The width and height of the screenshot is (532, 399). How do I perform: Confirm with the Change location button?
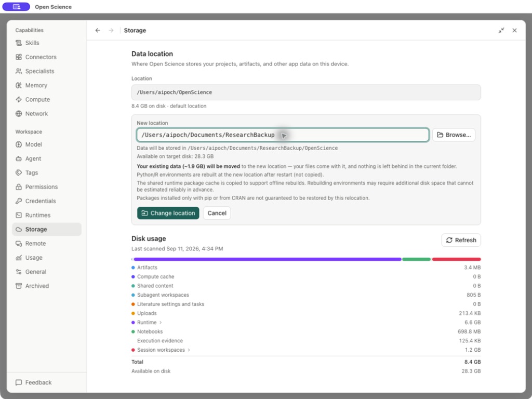tap(168, 213)
